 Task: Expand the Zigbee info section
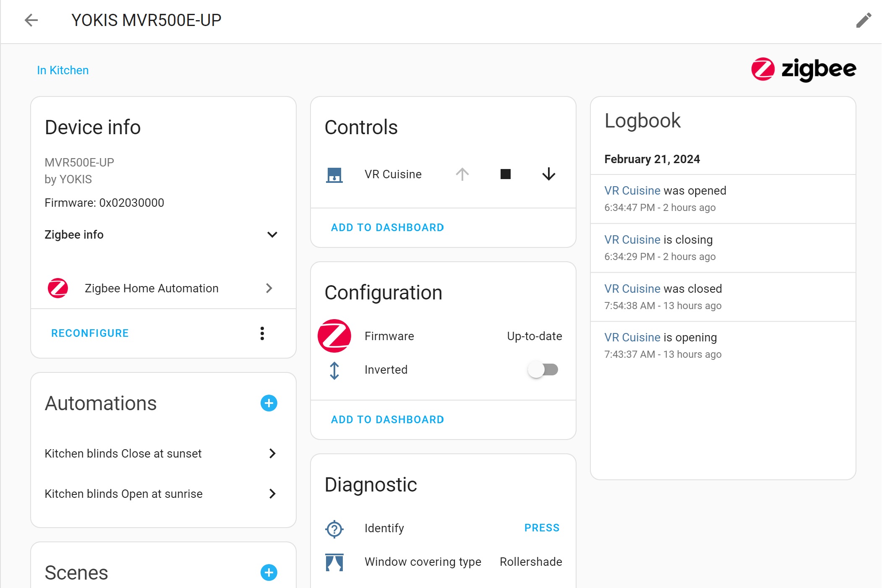272,234
